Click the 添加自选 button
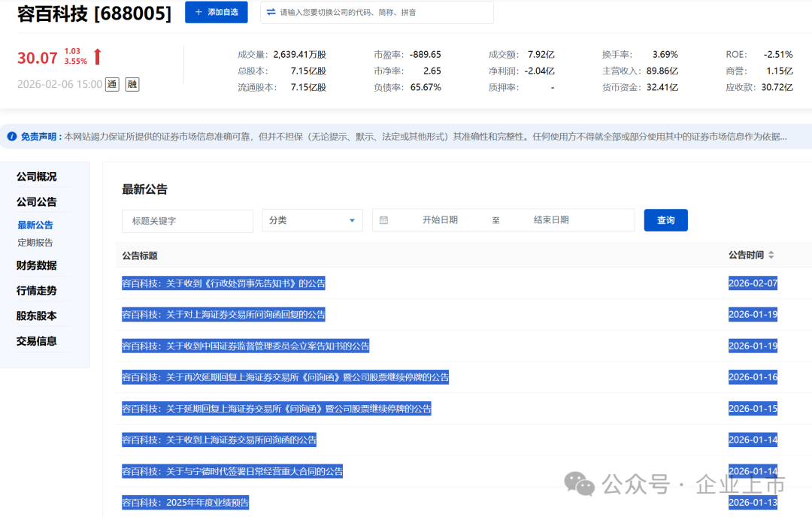This screenshot has width=812, height=517. click(x=216, y=12)
